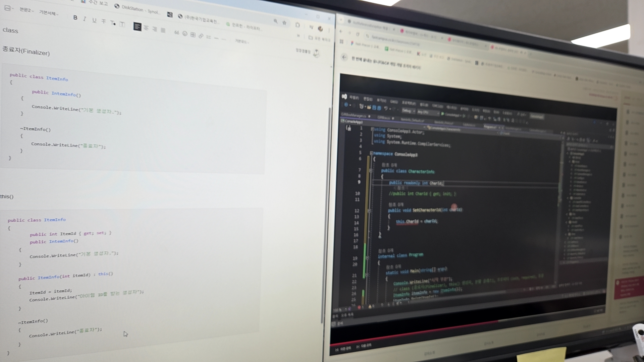The height and width of the screenshot is (362, 644).
Task: Toggle underline text formatting
Action: click(94, 20)
